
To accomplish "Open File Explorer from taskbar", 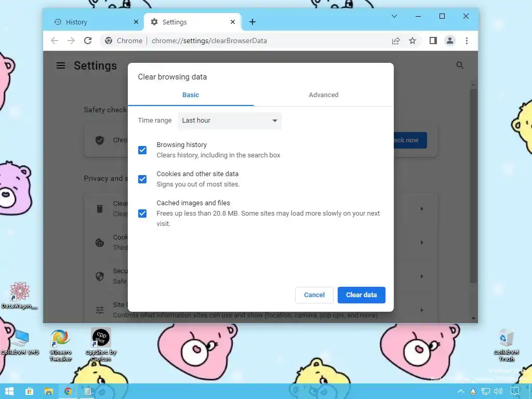I will click(48, 391).
